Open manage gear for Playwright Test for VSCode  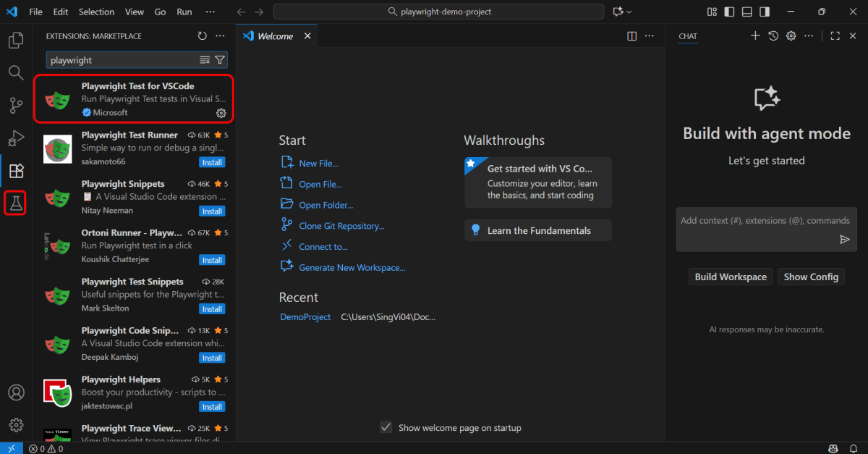click(x=221, y=113)
